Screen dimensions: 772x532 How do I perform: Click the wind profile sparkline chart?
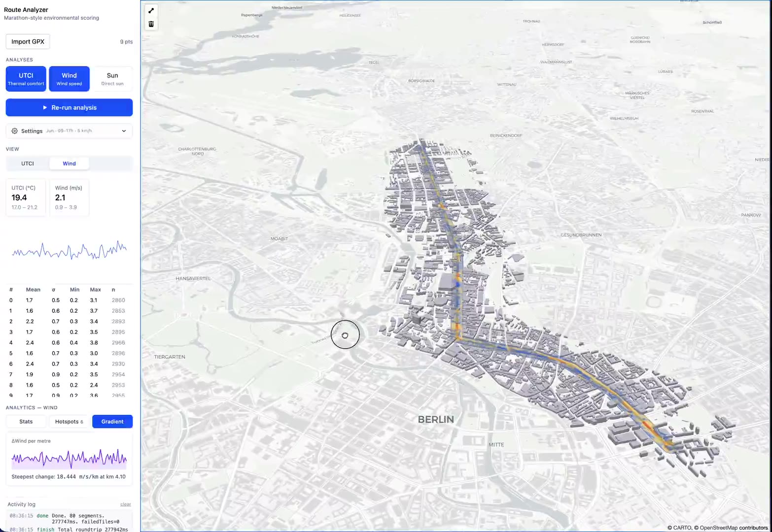click(x=69, y=250)
